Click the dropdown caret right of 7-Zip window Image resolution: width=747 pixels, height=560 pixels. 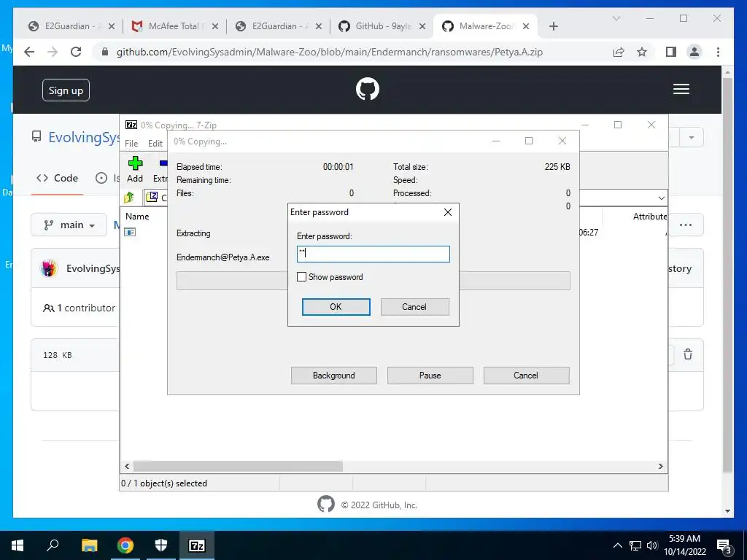[692, 138]
